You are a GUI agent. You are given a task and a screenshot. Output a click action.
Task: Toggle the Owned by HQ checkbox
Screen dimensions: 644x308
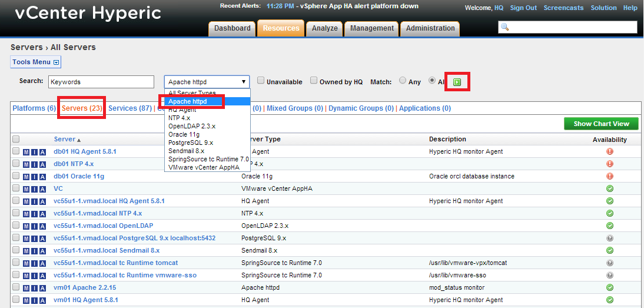tap(314, 81)
